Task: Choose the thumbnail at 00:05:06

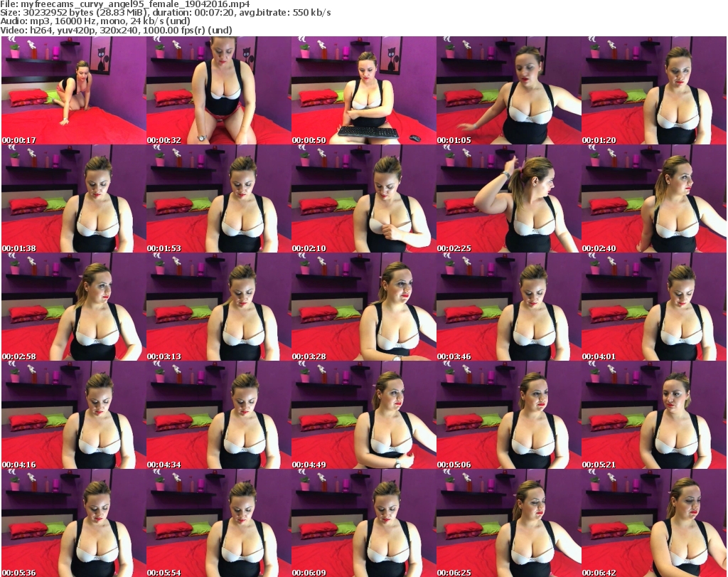Action: 509,415
